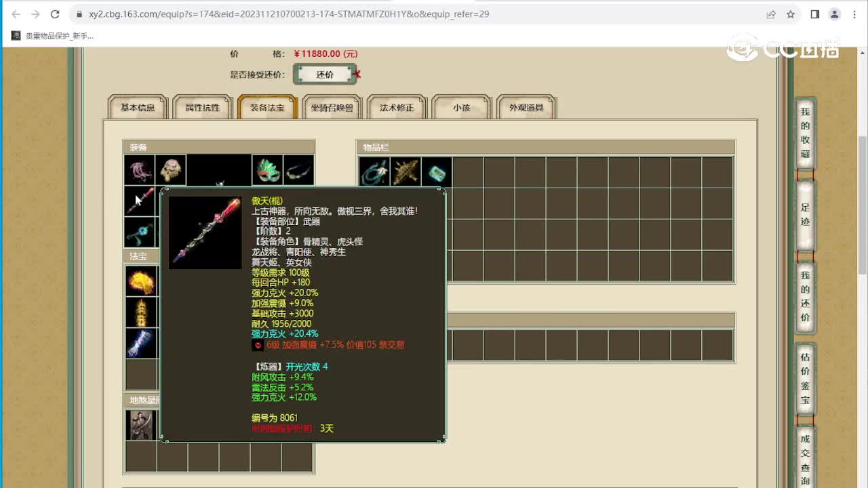Click the pink jellyfish equipment icon

139,170
